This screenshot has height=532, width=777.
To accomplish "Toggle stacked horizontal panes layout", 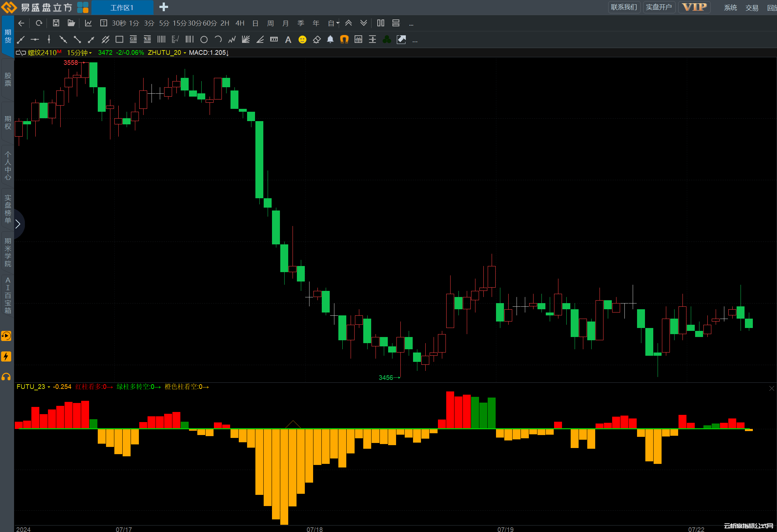I will (396, 23).
